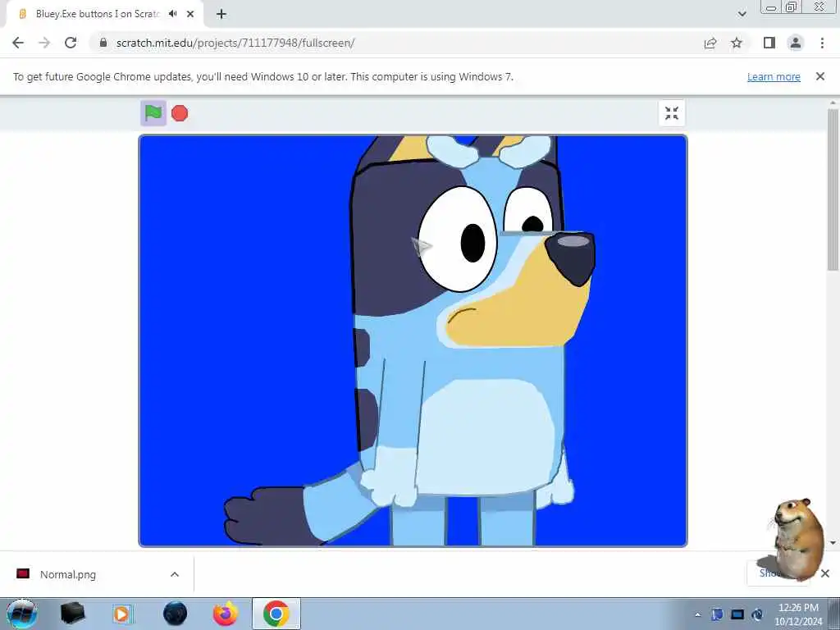Open the tab search dropdown
Image resolution: width=840 pixels, height=630 pixels.
742,14
